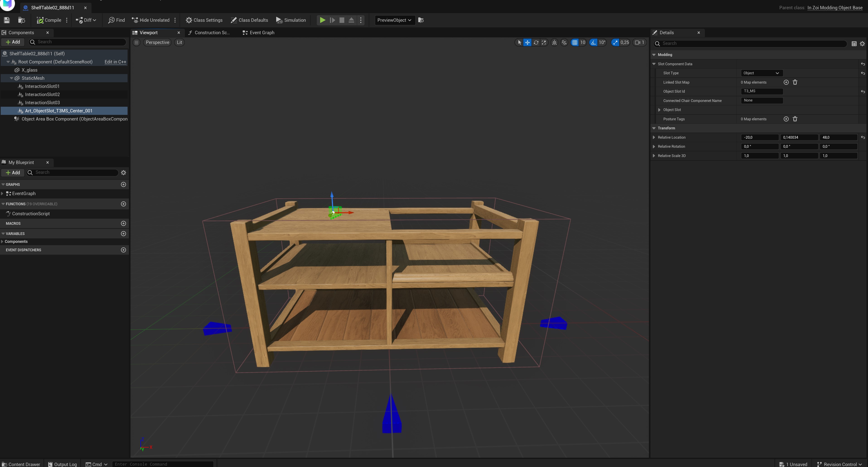
Task: Toggle scale snapping
Action: [615, 42]
